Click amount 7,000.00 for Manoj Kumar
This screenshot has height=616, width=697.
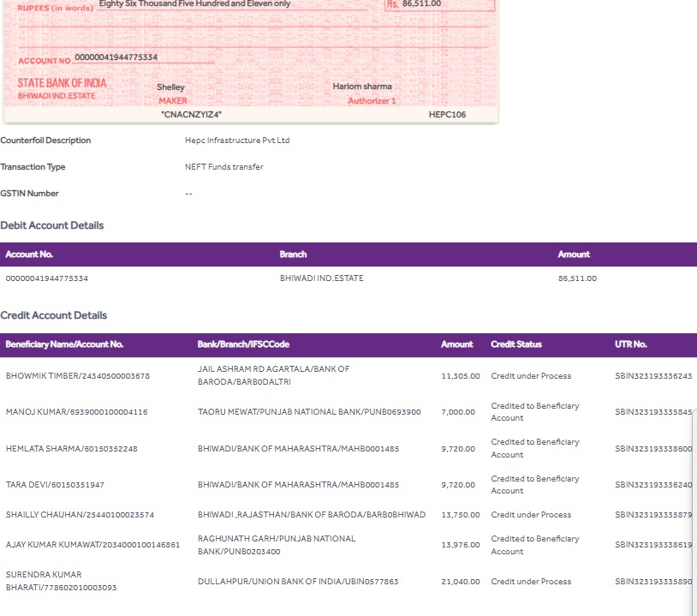458,412
